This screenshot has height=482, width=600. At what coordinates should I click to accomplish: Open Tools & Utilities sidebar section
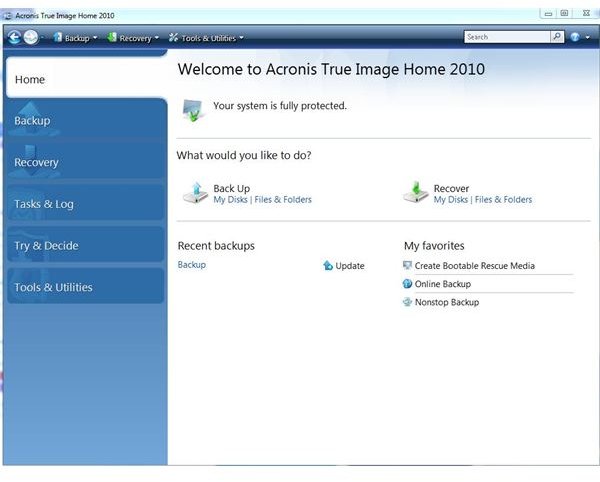tap(86, 287)
